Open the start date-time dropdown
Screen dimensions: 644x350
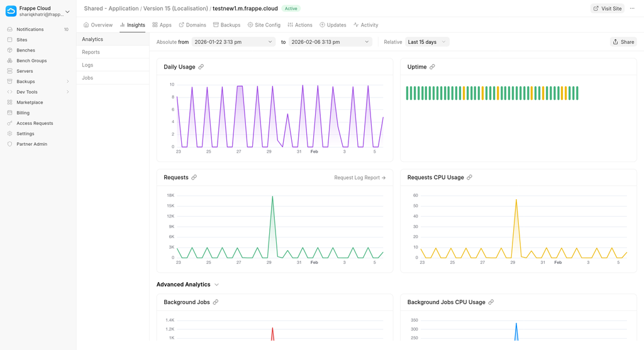click(x=233, y=42)
